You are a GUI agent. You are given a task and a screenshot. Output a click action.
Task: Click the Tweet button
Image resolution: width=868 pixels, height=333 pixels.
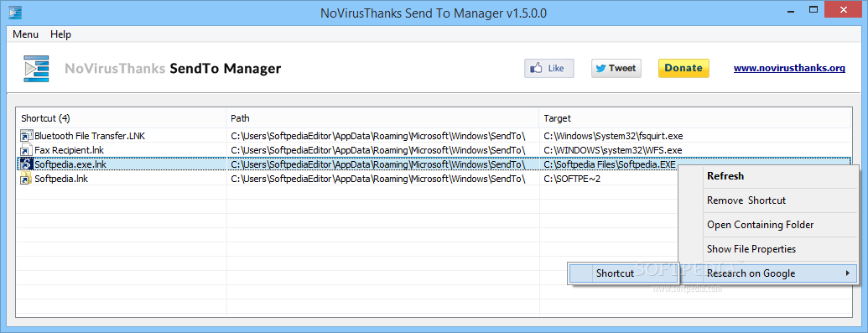(616, 68)
